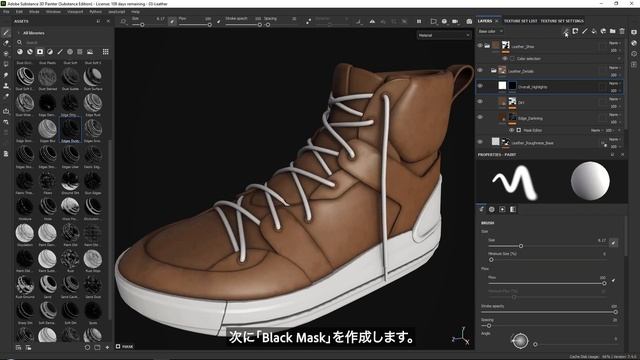This screenshot has height=360, width=640.
Task: Click the Stroke opacity slider in Properties
Action: (549, 312)
